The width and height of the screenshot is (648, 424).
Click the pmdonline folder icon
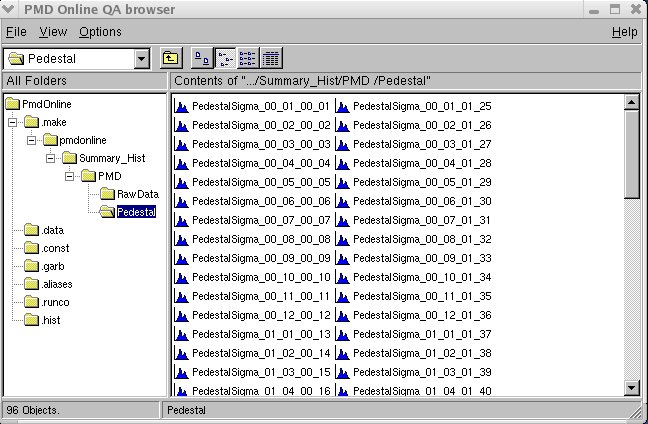tap(50, 140)
